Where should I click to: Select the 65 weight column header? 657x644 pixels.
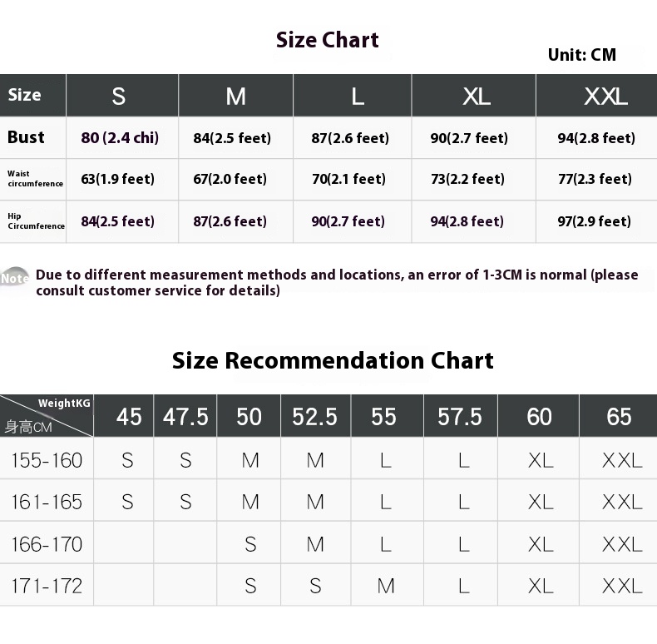pyautogui.click(x=619, y=416)
